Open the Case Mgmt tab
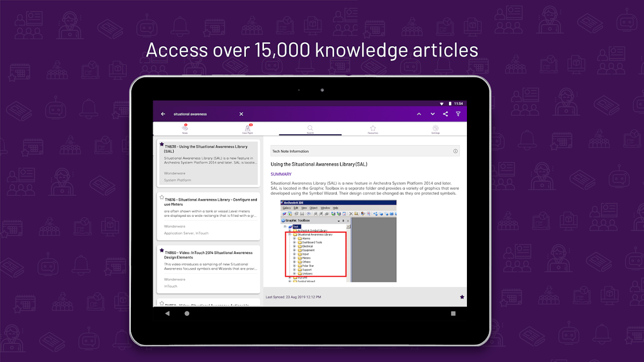This screenshot has height=362, width=644. pyautogui.click(x=248, y=129)
